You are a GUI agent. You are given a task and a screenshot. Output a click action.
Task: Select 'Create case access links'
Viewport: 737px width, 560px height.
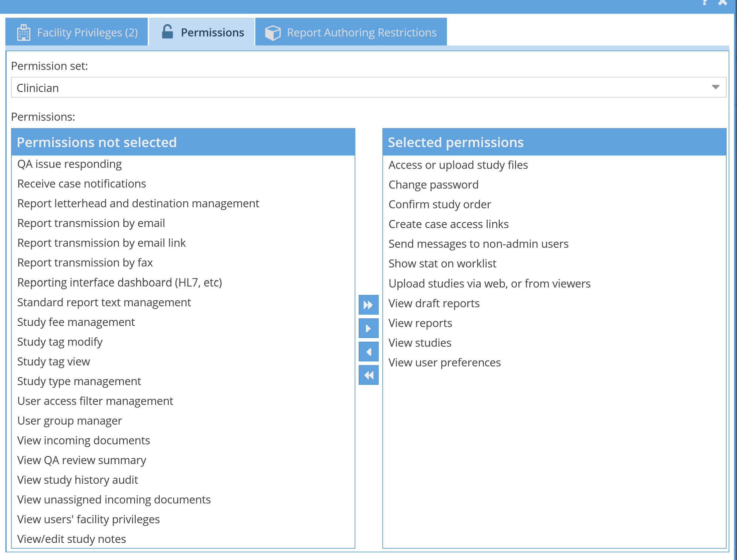point(554,224)
